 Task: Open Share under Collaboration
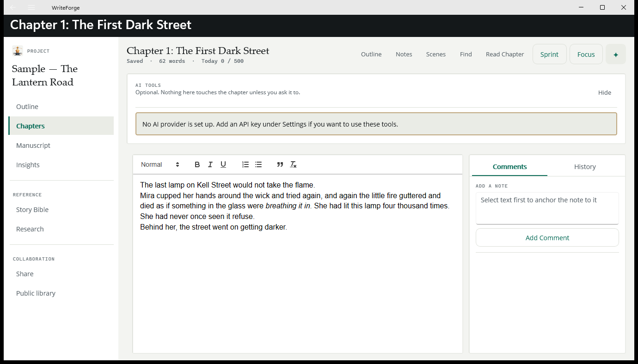61,274
